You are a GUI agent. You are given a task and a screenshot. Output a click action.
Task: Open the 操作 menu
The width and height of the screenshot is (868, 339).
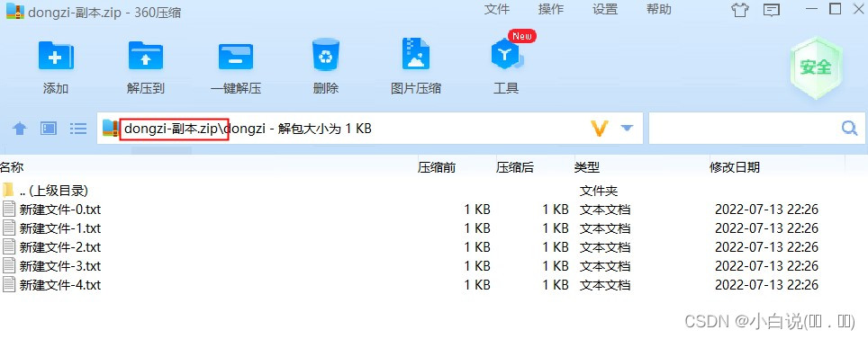tap(551, 9)
